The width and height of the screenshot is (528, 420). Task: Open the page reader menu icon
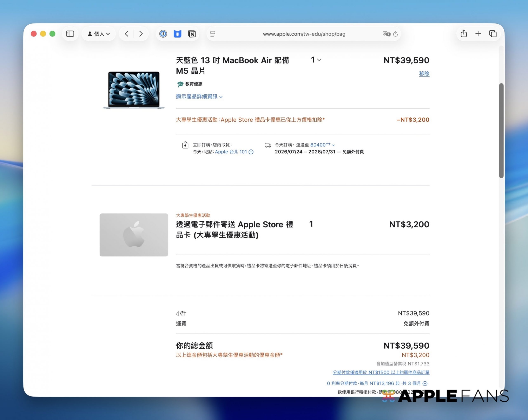pyautogui.click(x=213, y=34)
